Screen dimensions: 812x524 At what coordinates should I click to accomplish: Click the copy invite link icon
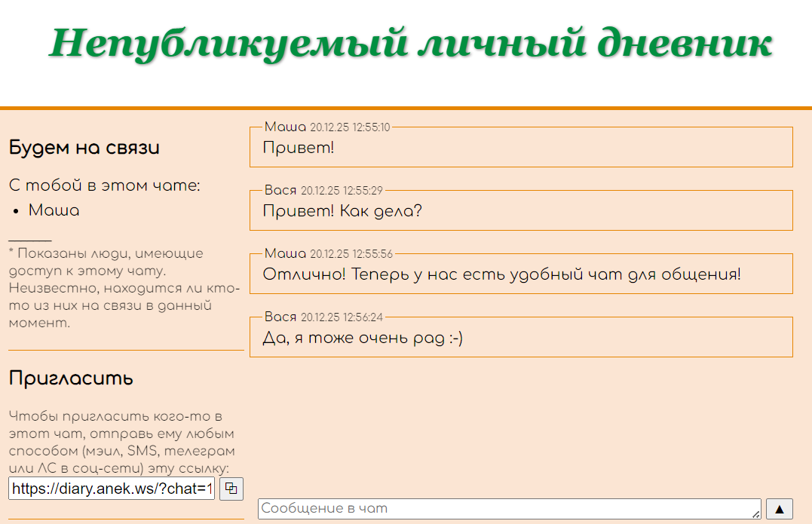click(x=231, y=489)
